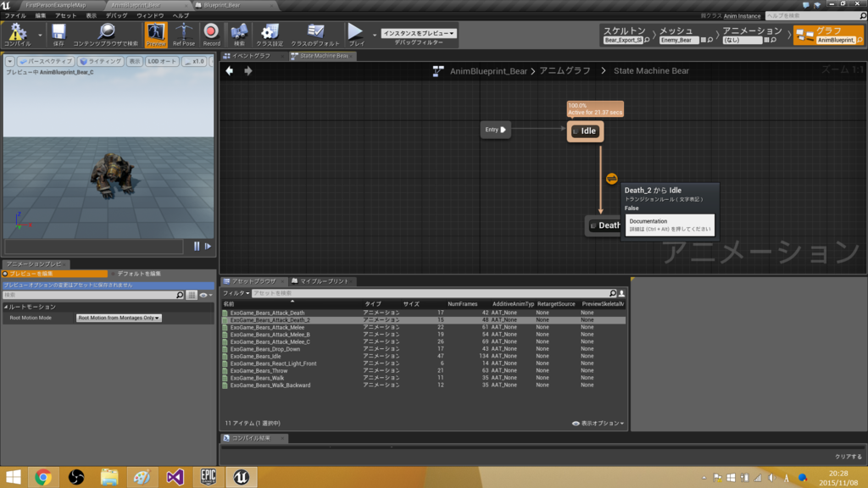Open the compile options dropdown arrow

pos(40,35)
